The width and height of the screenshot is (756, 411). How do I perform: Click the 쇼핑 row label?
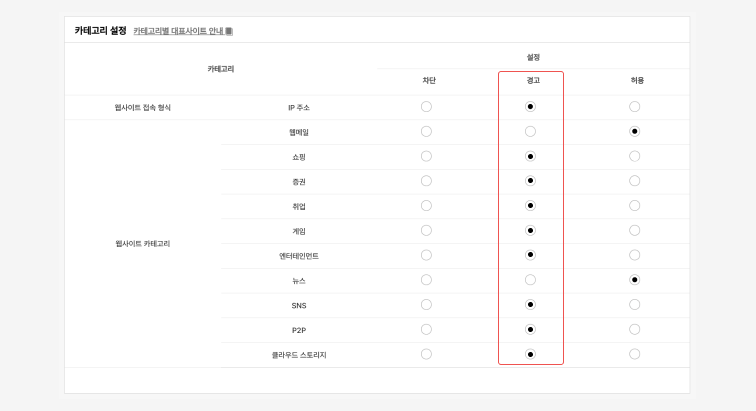[x=299, y=157]
